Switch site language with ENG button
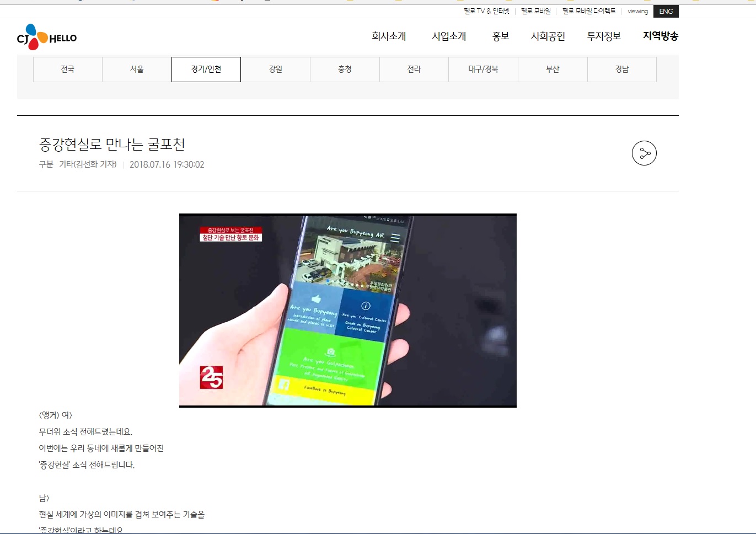756x534 pixels. click(666, 12)
